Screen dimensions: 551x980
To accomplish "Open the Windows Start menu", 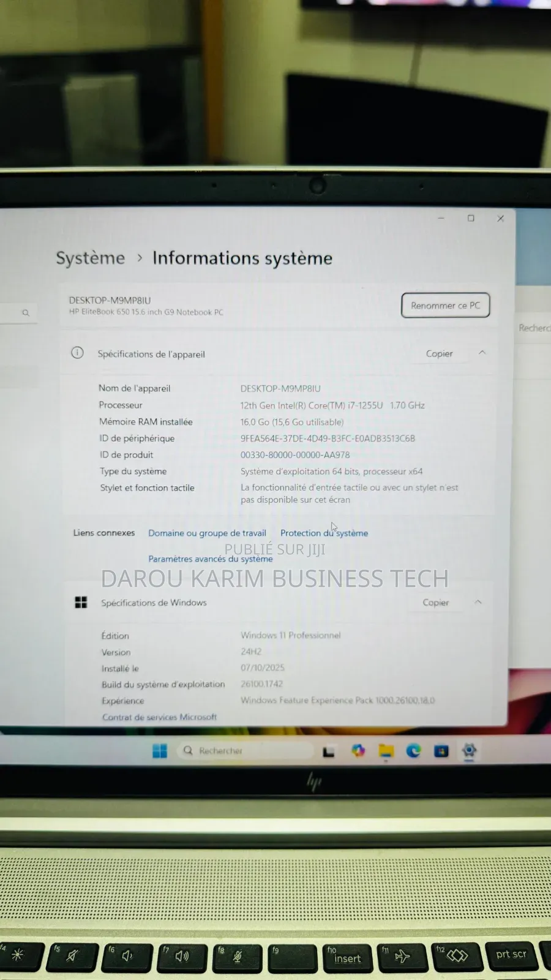I will [160, 751].
